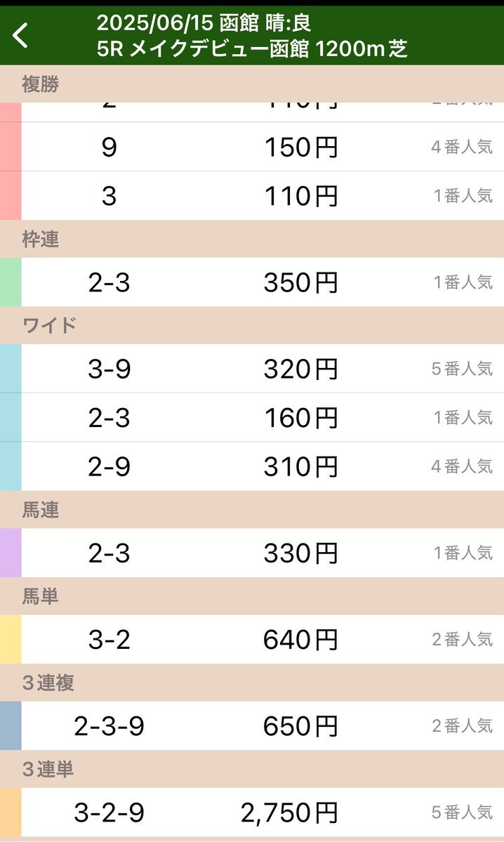The width and height of the screenshot is (504, 842).
Task: Open the 3連複 2-3-9 650円 result
Action: click(252, 726)
